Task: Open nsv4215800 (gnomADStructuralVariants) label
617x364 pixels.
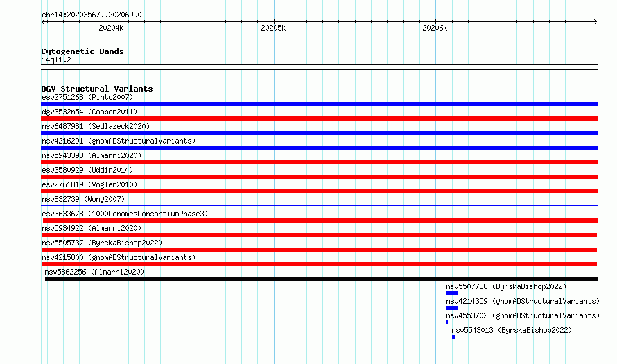Action: [x=119, y=257]
